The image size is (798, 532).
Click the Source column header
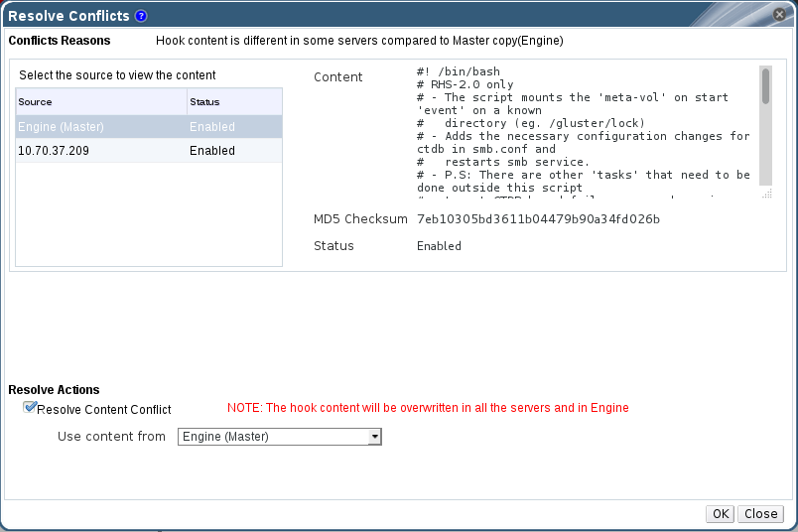(x=101, y=102)
